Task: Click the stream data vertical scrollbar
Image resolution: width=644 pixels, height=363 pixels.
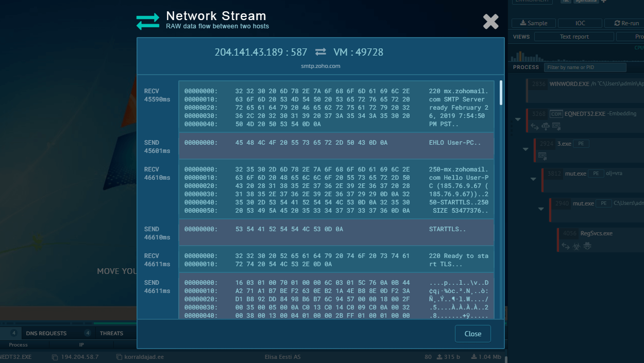Action: pyautogui.click(x=501, y=94)
